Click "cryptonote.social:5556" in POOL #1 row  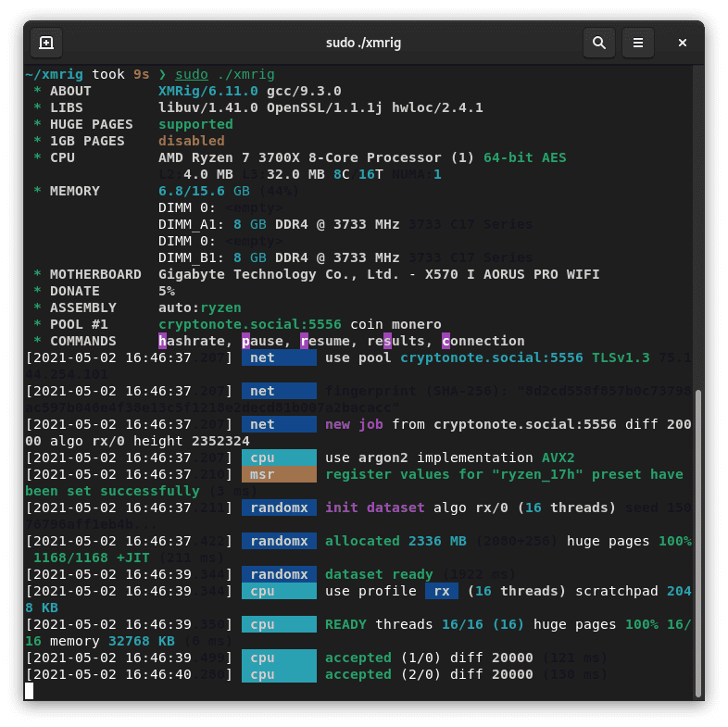coord(250,324)
